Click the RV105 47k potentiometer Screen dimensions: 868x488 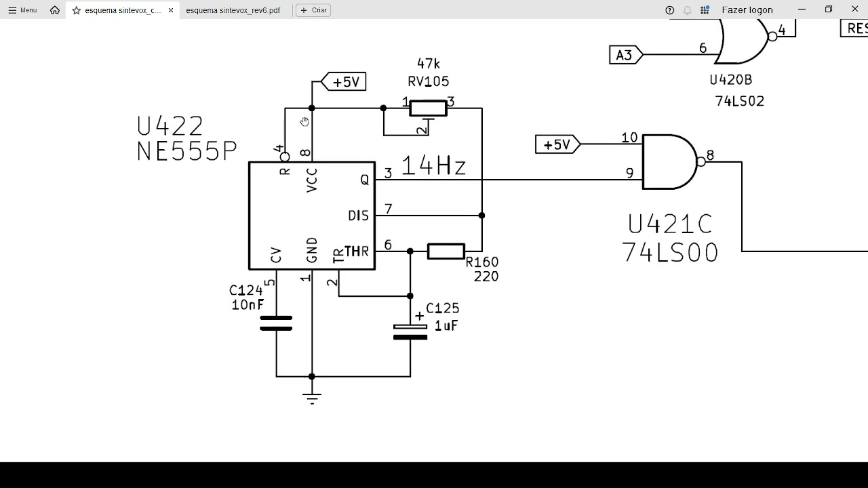[x=429, y=108]
